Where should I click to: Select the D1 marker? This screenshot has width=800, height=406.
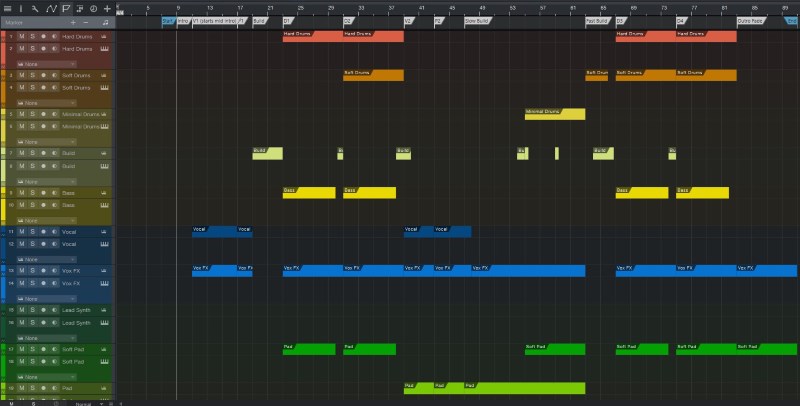click(288, 21)
